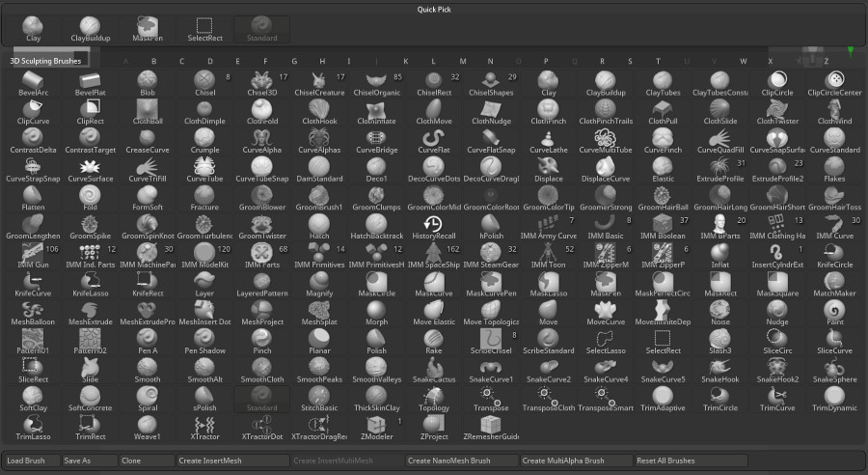
Task: Click Create InsertMesh button
Action: click(x=233, y=461)
